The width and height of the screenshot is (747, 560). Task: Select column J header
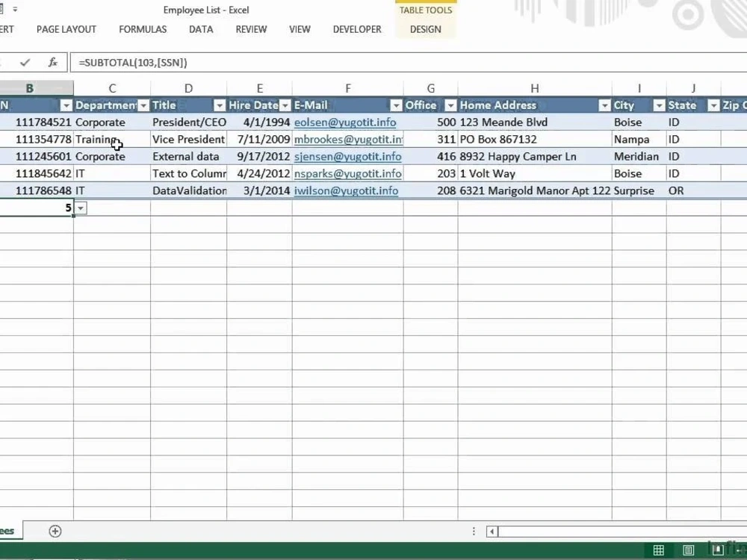pyautogui.click(x=694, y=88)
